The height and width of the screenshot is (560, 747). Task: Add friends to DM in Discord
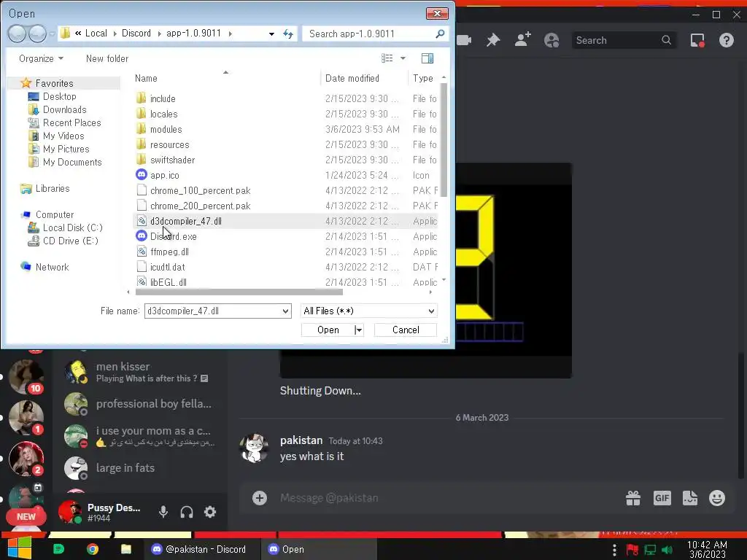click(x=522, y=40)
